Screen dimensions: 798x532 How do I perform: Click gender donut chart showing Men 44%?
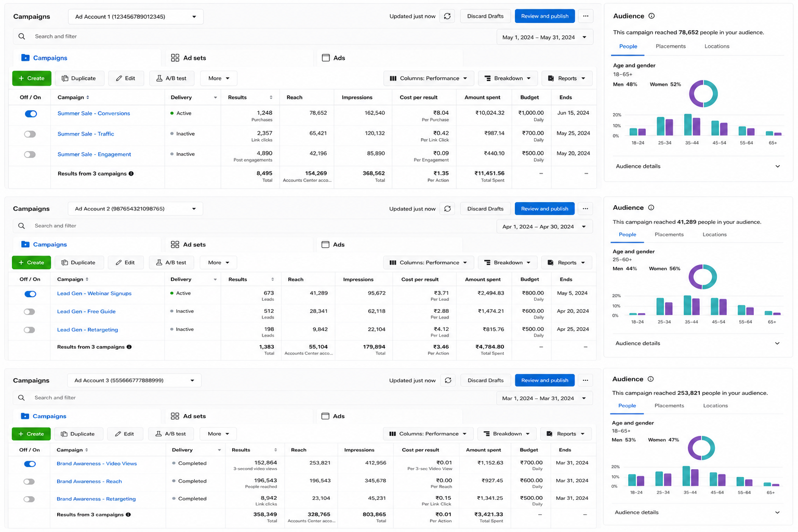pyautogui.click(x=703, y=276)
